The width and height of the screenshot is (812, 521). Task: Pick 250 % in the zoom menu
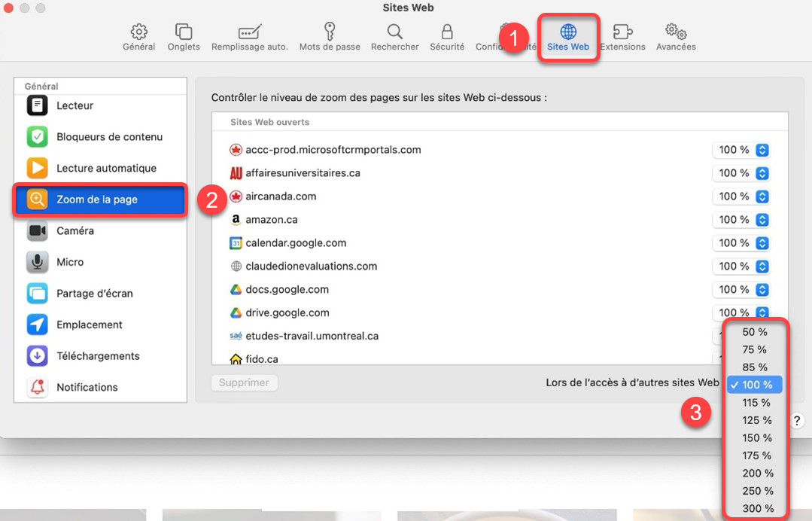[755, 490]
